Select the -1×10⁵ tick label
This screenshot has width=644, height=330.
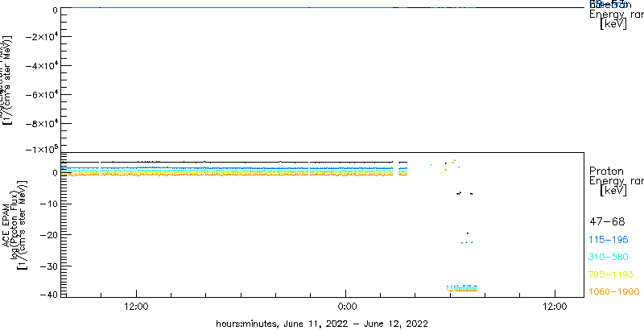coord(41,149)
